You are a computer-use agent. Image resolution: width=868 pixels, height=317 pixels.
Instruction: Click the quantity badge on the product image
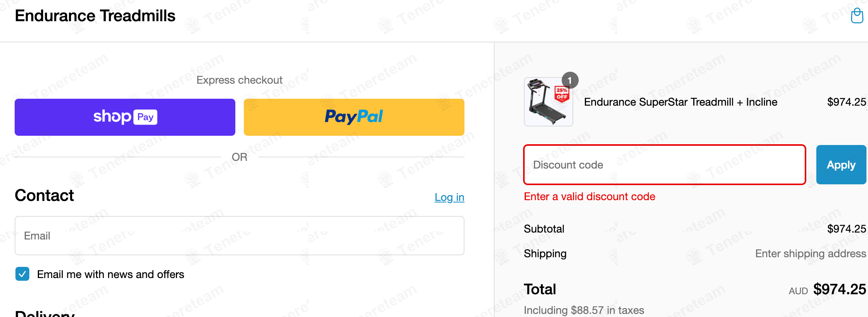click(x=570, y=80)
